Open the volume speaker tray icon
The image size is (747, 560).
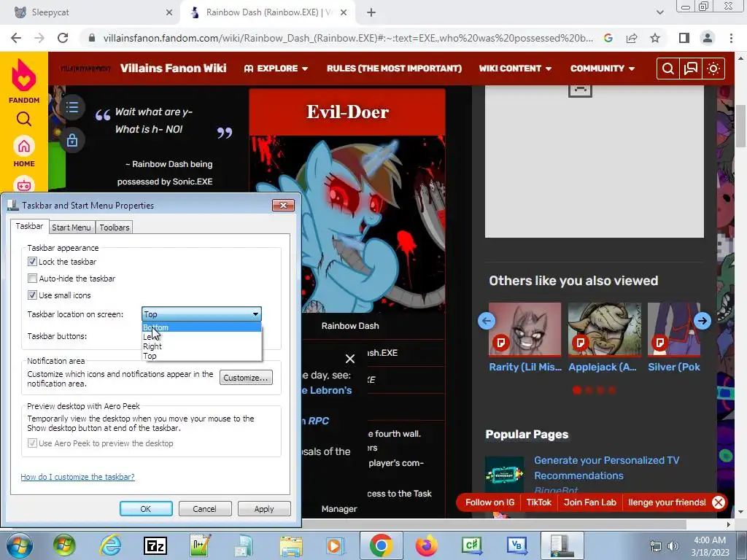[673, 546]
